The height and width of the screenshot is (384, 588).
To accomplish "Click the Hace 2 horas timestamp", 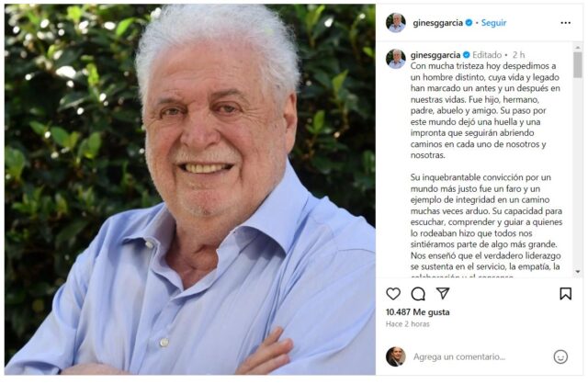I will pyautogui.click(x=408, y=324).
